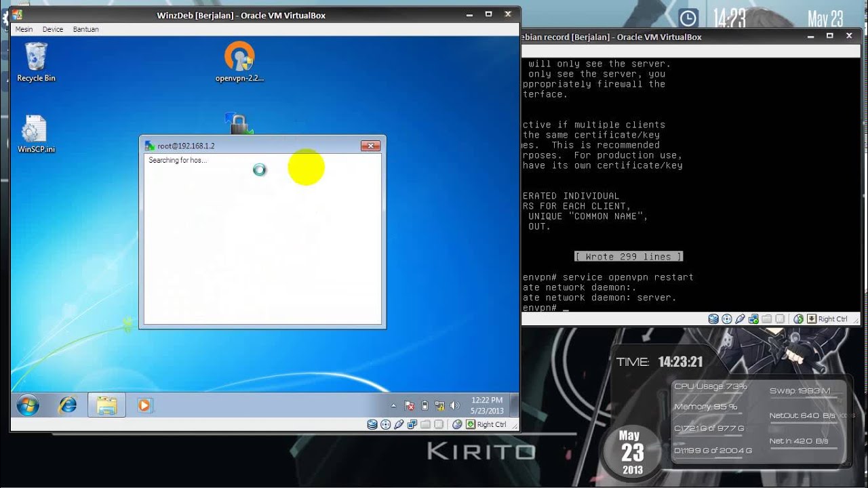Click the host 14:23 clock display

pos(729,18)
